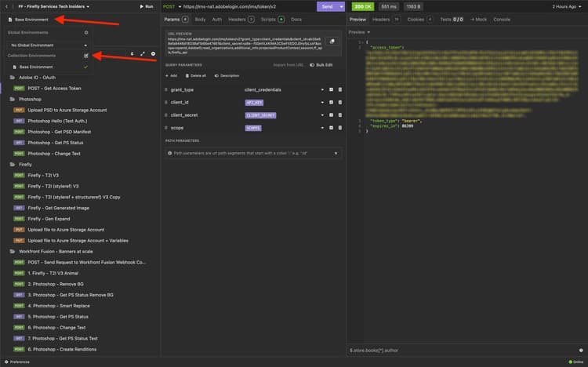Toggle the client_id parameter enabled checkbox
Viewport: 588px width, 367px height.
tap(331, 103)
